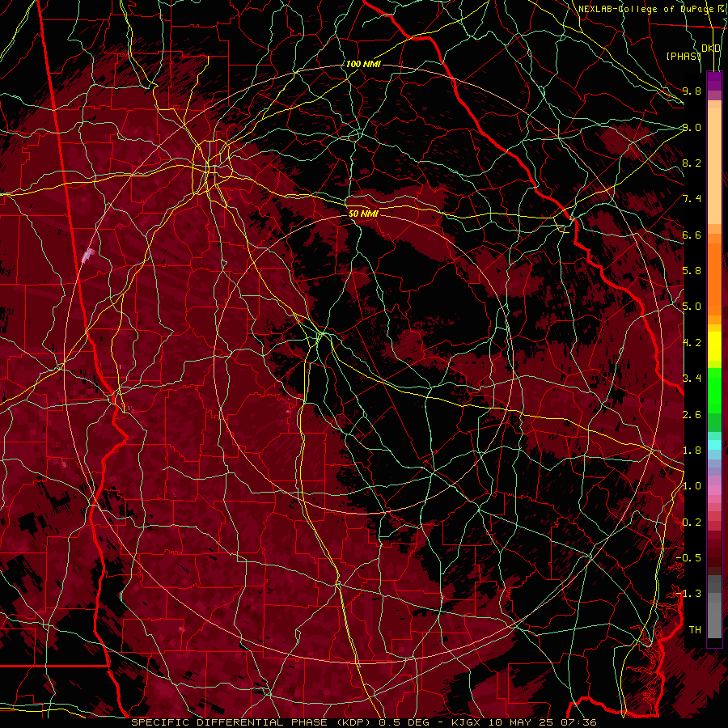Click the 2.6 scale value

pyautogui.click(x=692, y=415)
